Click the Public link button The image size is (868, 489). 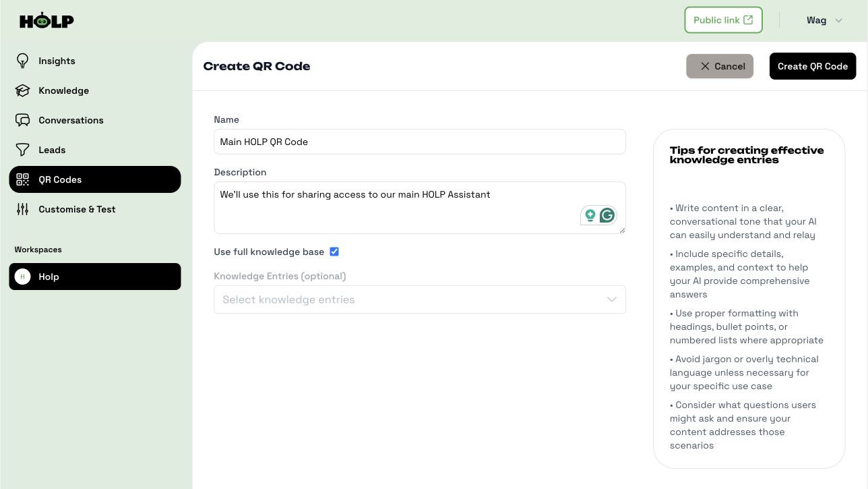[723, 20]
